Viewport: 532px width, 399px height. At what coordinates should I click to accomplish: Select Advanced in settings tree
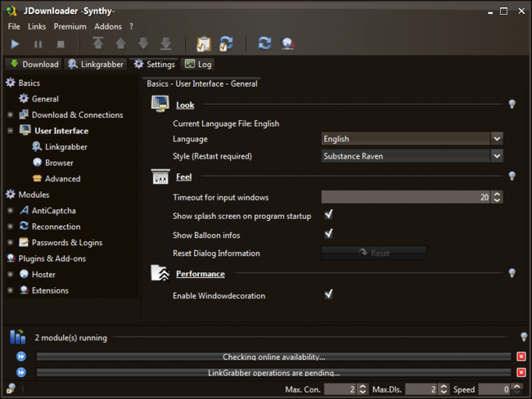coord(62,179)
